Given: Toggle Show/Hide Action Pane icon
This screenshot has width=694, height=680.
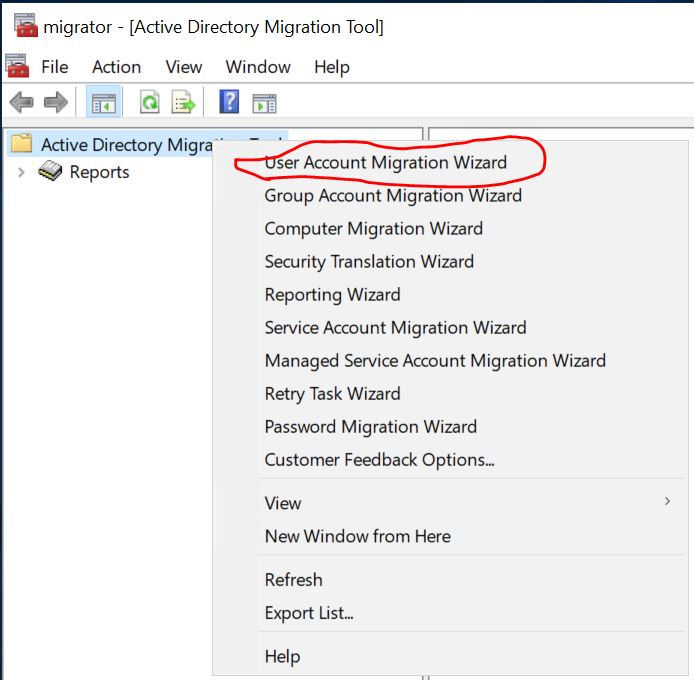Looking at the screenshot, I should tap(264, 104).
